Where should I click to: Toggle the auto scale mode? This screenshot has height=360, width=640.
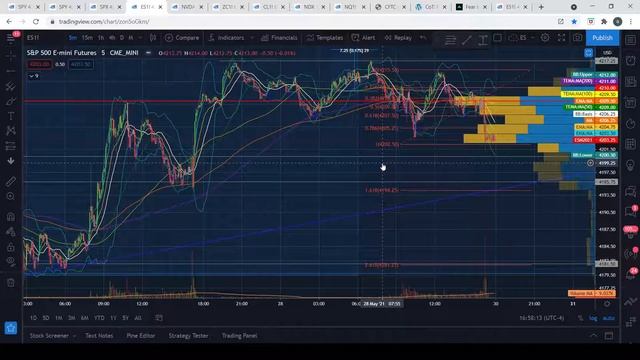click(609, 318)
